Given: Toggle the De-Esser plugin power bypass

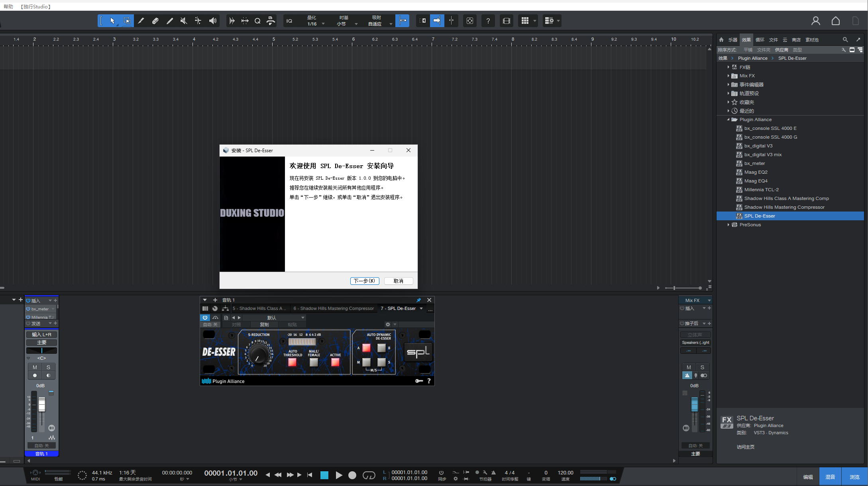Looking at the screenshot, I should click(205, 317).
